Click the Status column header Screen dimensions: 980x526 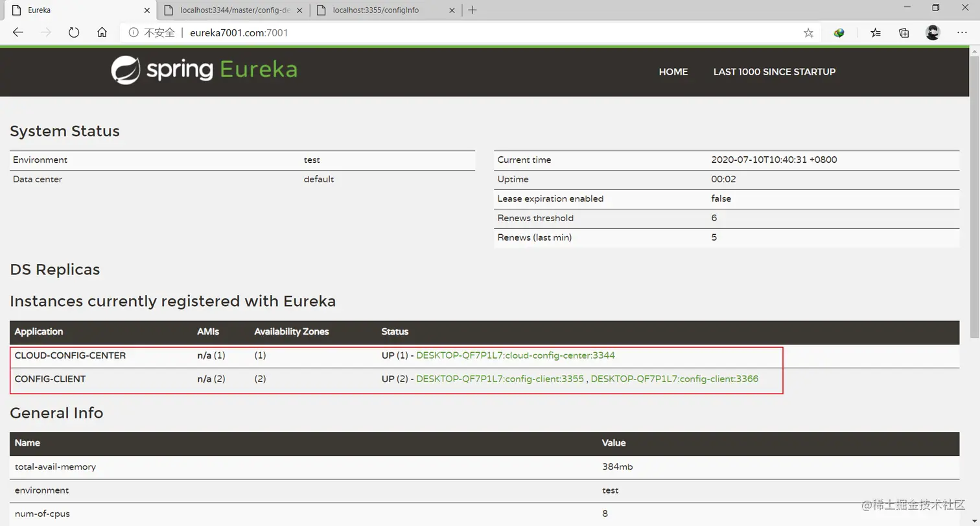point(395,331)
